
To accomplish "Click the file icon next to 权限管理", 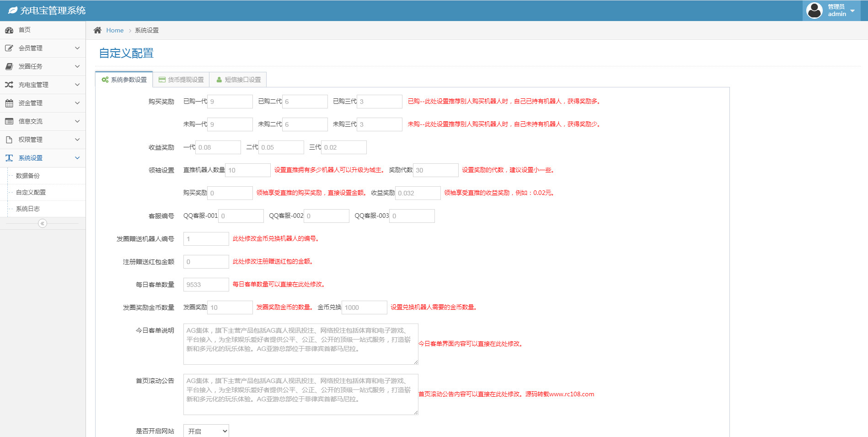I will (x=9, y=140).
